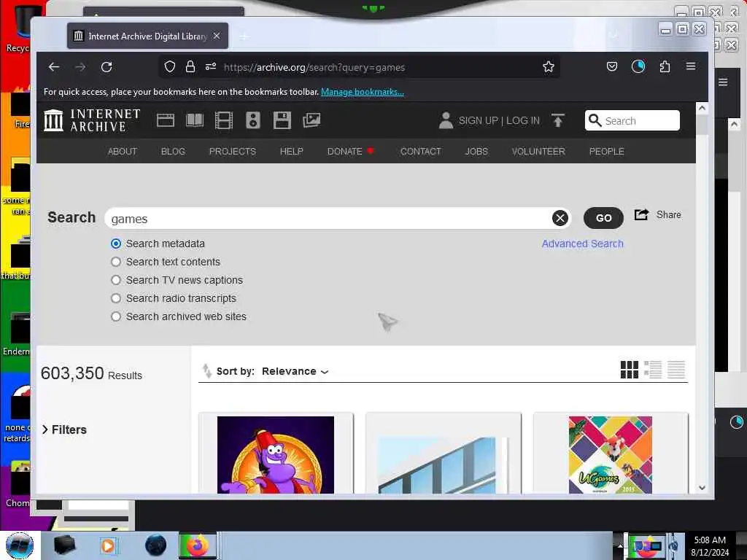Open the VOLUNTEER menu item
The width and height of the screenshot is (747, 560).
[x=538, y=152]
